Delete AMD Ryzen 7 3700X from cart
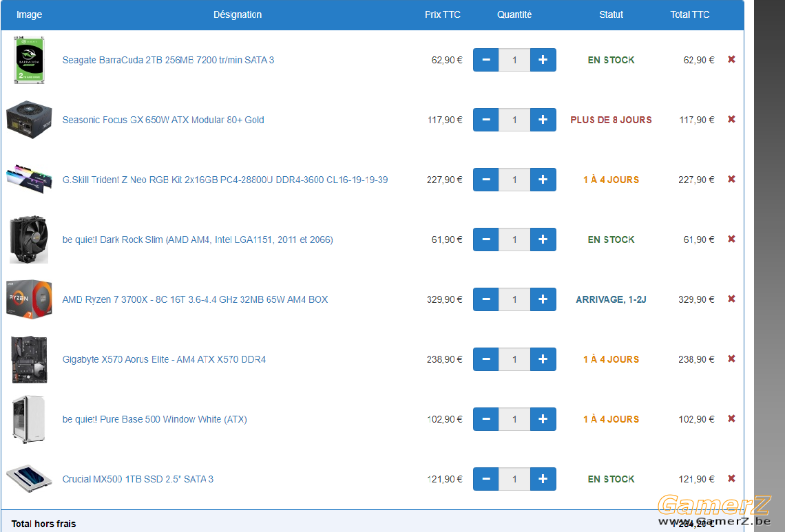Screen dimensions: 785x532 tap(731, 299)
